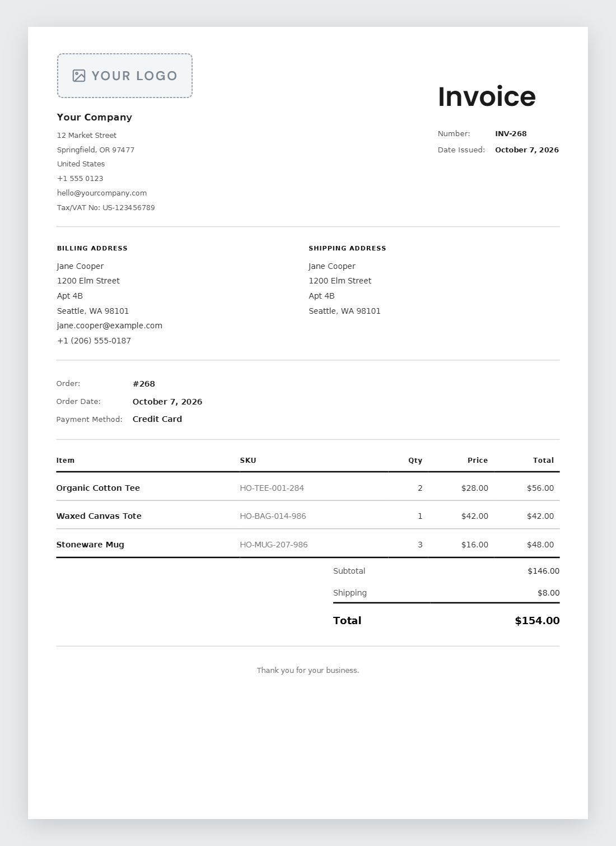Click Jane Cooper under Billing Address
616x846 pixels.
pos(80,266)
